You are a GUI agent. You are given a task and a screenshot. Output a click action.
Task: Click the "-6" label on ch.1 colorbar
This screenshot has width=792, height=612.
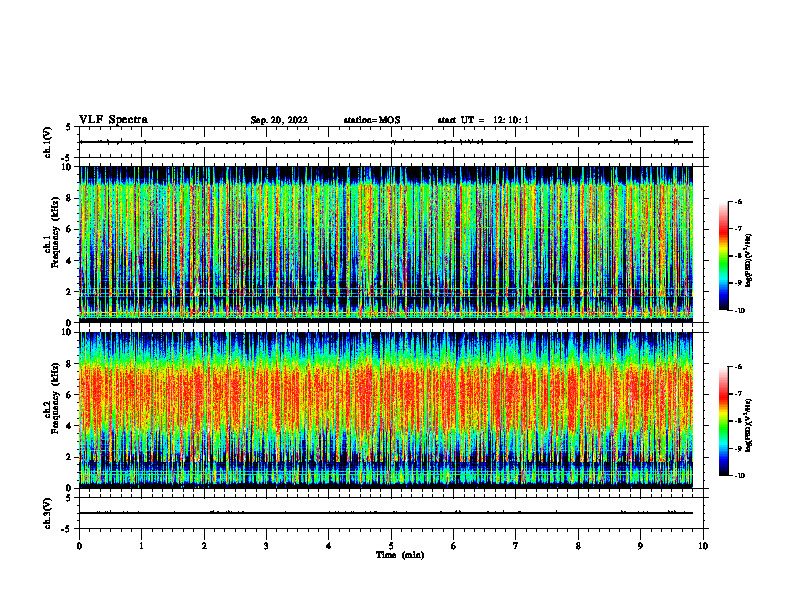738,201
